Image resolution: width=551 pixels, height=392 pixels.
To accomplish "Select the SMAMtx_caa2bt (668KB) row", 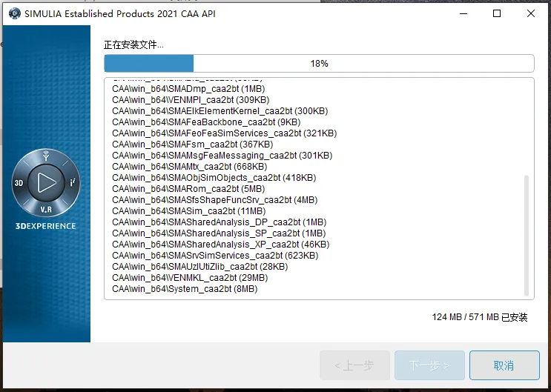I will click(189, 167).
